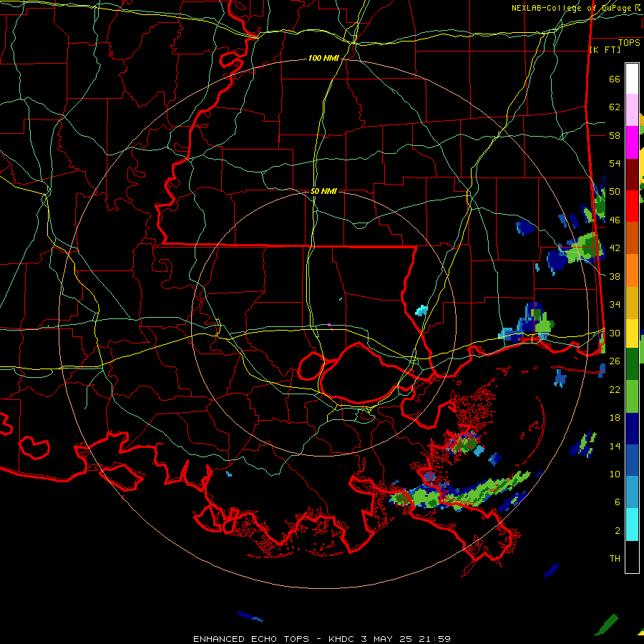Select the light blue swatch near 6
644x644 pixels.
(632, 492)
